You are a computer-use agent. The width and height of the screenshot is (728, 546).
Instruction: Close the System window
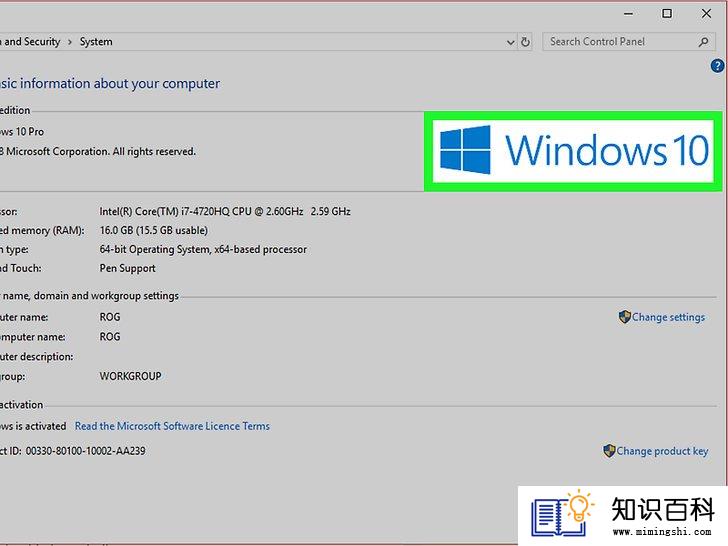[706, 13]
